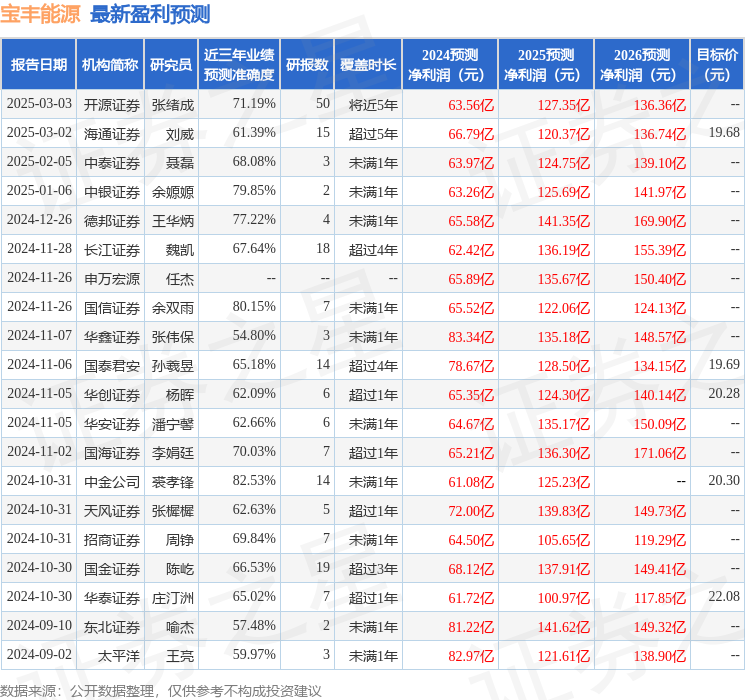Click the 宝丰能源 title text

(40, 14)
